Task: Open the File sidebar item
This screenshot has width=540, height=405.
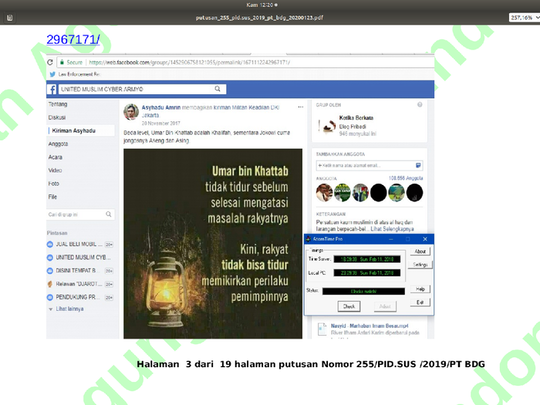Action: coord(52,197)
